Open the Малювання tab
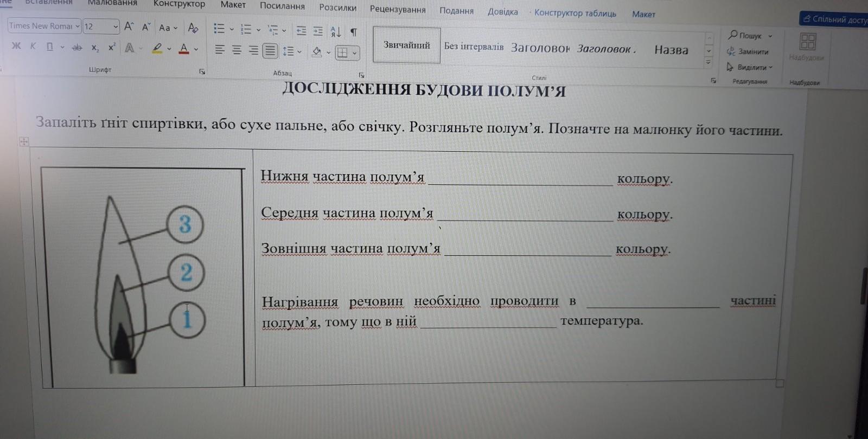The image size is (868, 439). [x=112, y=3]
